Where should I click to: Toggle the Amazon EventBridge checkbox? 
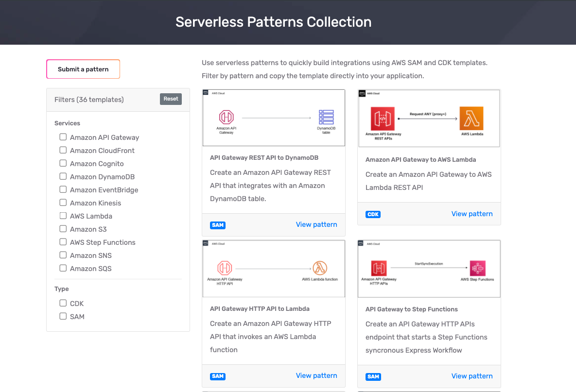pos(63,189)
